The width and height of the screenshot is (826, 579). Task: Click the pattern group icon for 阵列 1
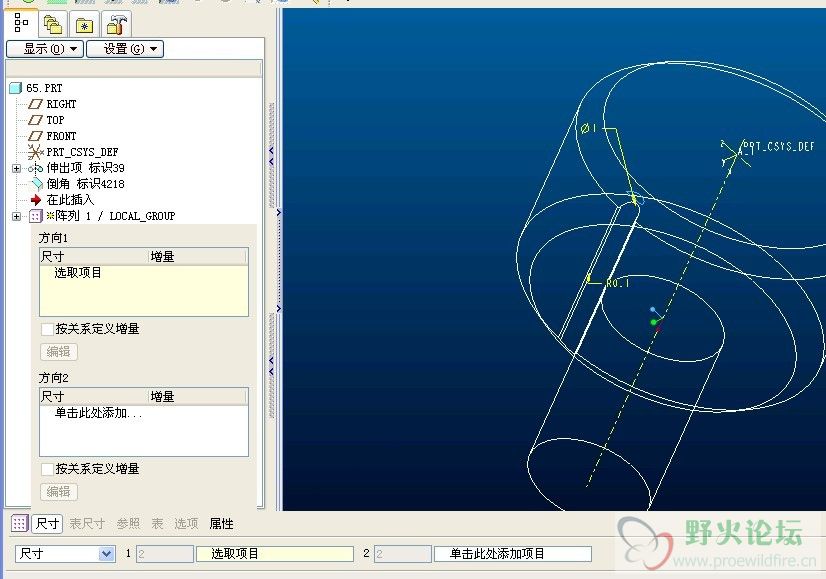pos(35,216)
